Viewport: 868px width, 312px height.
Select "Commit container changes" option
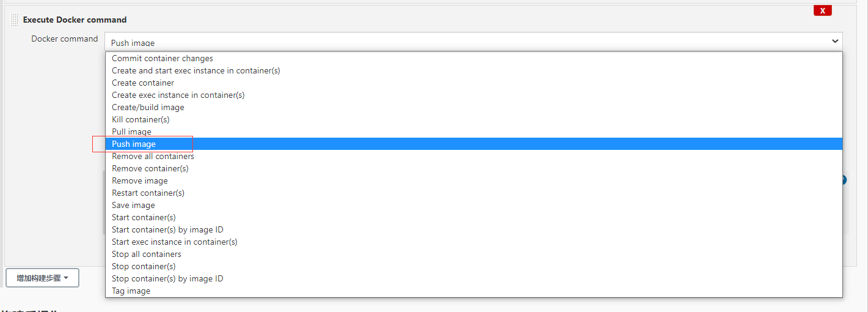pos(162,59)
